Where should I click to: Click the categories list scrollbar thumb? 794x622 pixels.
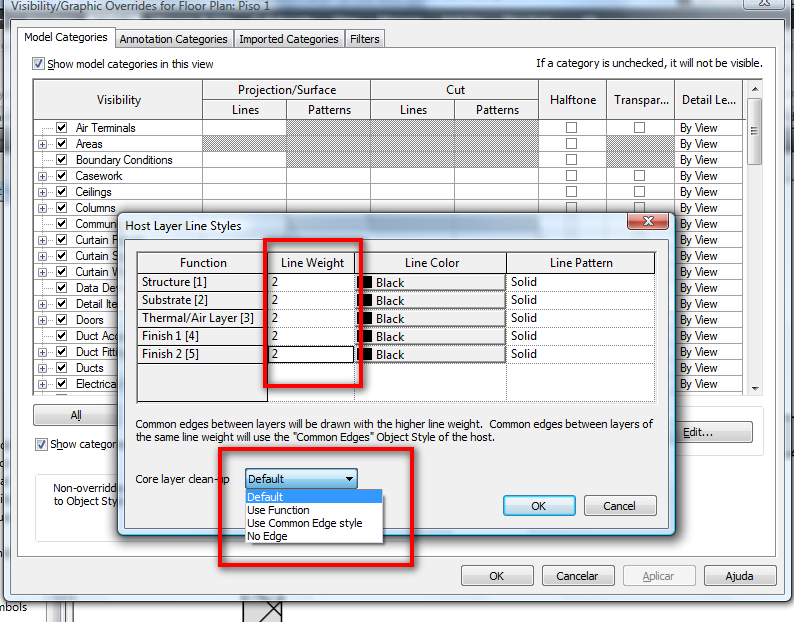click(x=755, y=131)
